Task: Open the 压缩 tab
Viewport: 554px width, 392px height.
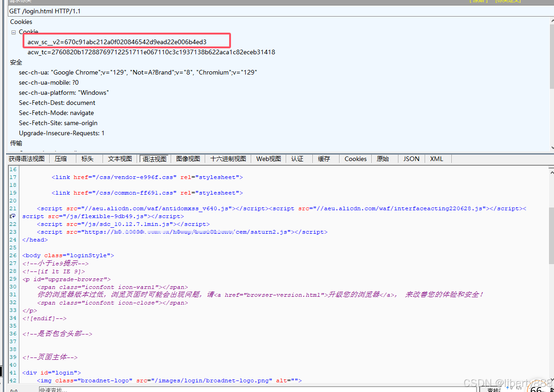Action: coord(61,159)
